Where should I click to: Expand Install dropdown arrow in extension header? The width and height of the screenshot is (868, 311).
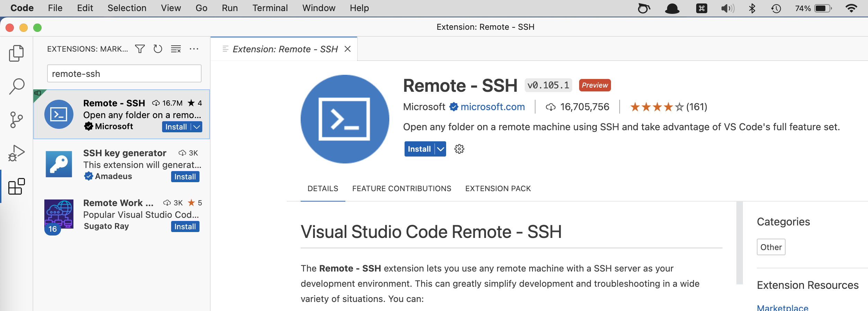pyautogui.click(x=441, y=149)
